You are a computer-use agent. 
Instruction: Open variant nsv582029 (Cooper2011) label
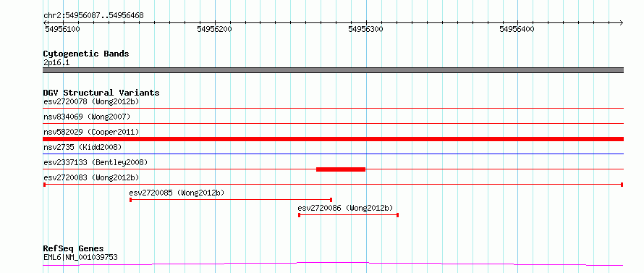click(91, 132)
